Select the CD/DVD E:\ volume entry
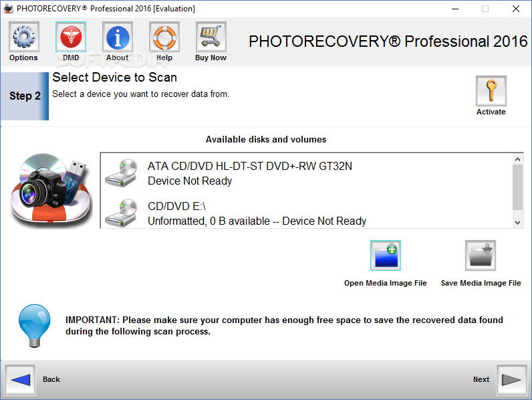Screen dimensions: 532x400 click(x=308, y=213)
